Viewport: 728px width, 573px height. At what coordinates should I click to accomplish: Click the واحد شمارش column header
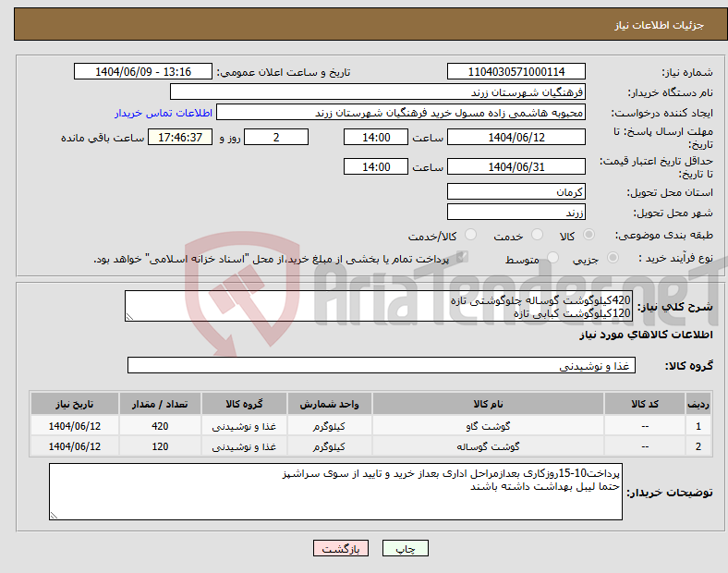click(x=329, y=404)
